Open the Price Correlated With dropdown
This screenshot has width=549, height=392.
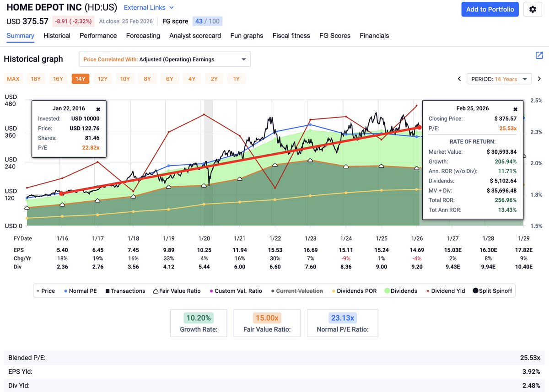coord(165,59)
